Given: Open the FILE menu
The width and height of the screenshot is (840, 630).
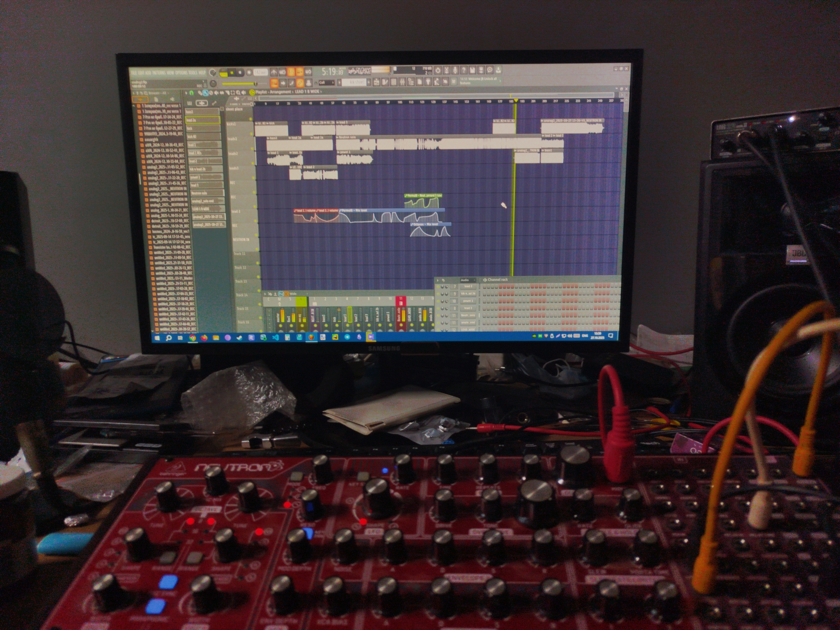Looking at the screenshot, I should [134, 73].
